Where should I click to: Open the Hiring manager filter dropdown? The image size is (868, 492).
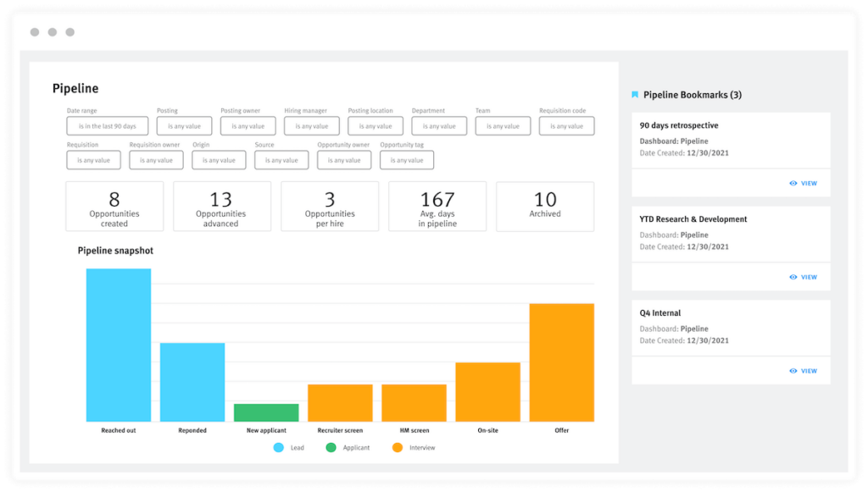pyautogui.click(x=312, y=126)
